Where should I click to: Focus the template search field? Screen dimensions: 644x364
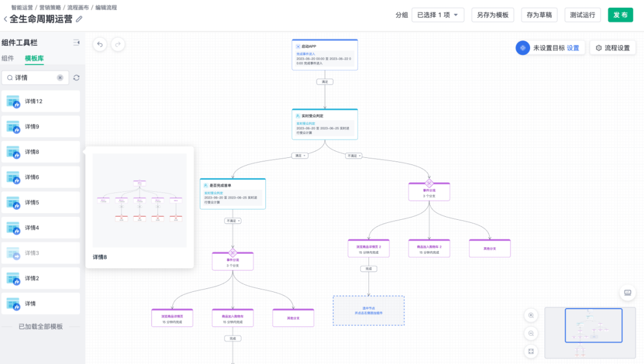[x=35, y=77]
